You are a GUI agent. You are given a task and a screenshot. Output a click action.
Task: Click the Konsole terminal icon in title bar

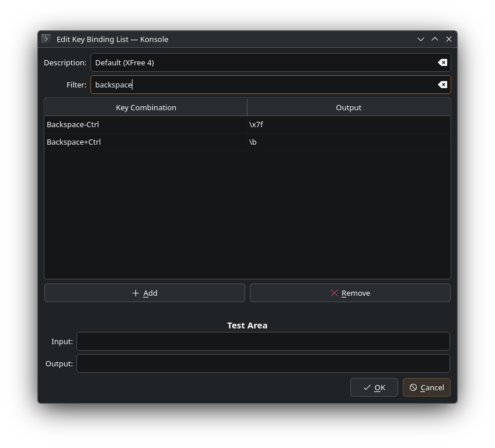(46, 39)
